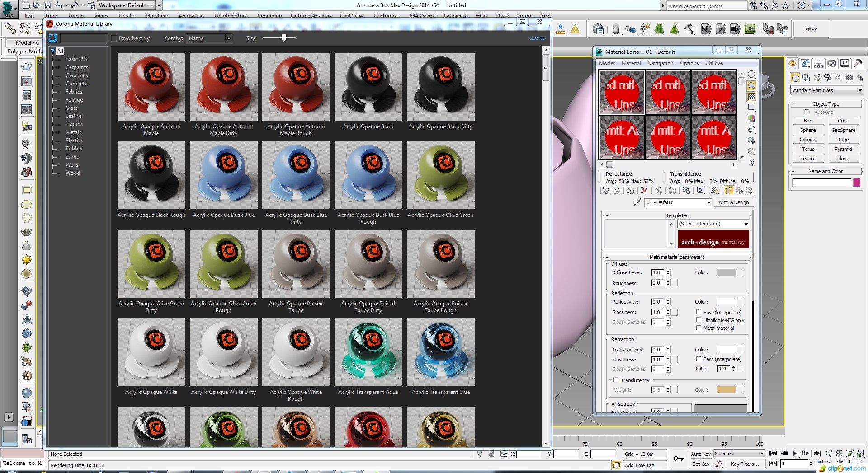
Task: Select Metals category in library tree
Action: tap(73, 132)
